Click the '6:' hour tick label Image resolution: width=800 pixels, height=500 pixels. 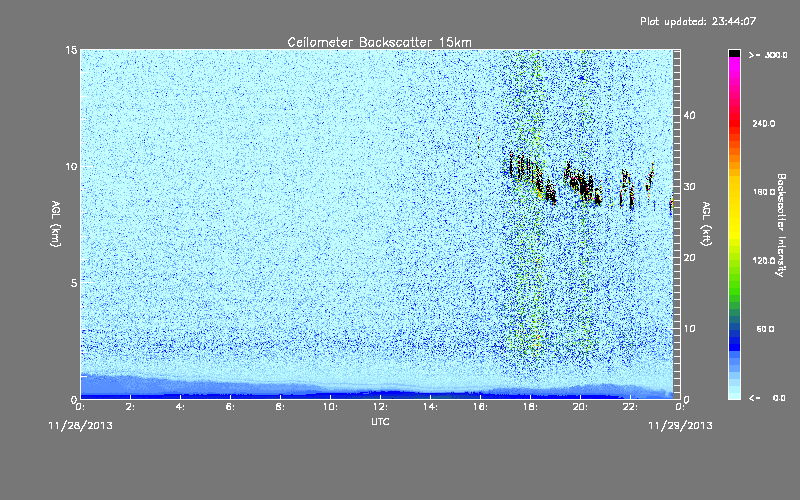pyautogui.click(x=231, y=407)
